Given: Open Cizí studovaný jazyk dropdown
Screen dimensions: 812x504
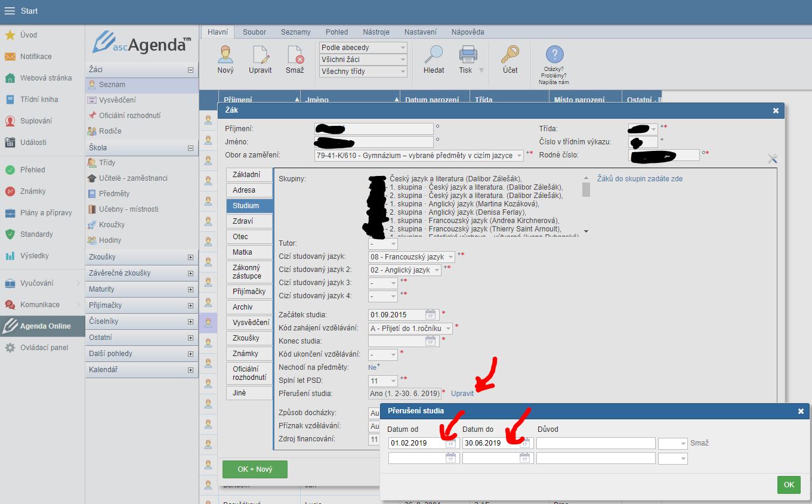Looking at the screenshot, I should click(412, 257).
